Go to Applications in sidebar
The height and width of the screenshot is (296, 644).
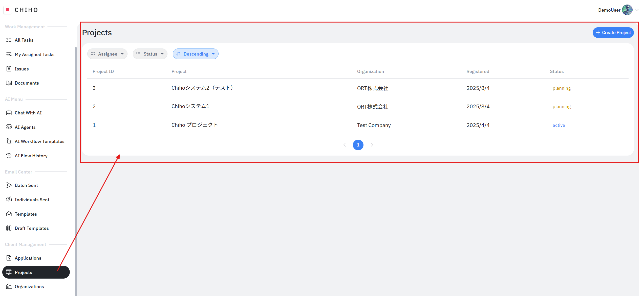pyautogui.click(x=28, y=258)
